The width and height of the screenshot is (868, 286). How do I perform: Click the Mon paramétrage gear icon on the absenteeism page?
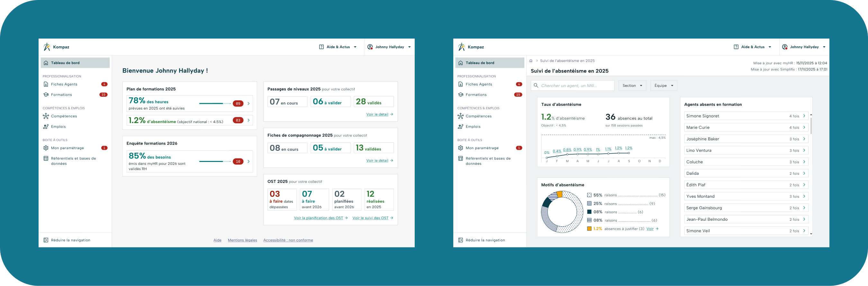(x=461, y=148)
